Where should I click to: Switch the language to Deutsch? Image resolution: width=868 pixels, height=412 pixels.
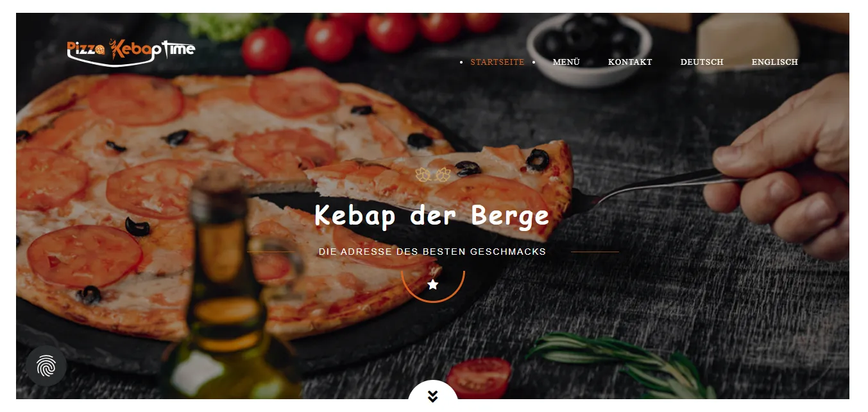pyautogui.click(x=702, y=62)
